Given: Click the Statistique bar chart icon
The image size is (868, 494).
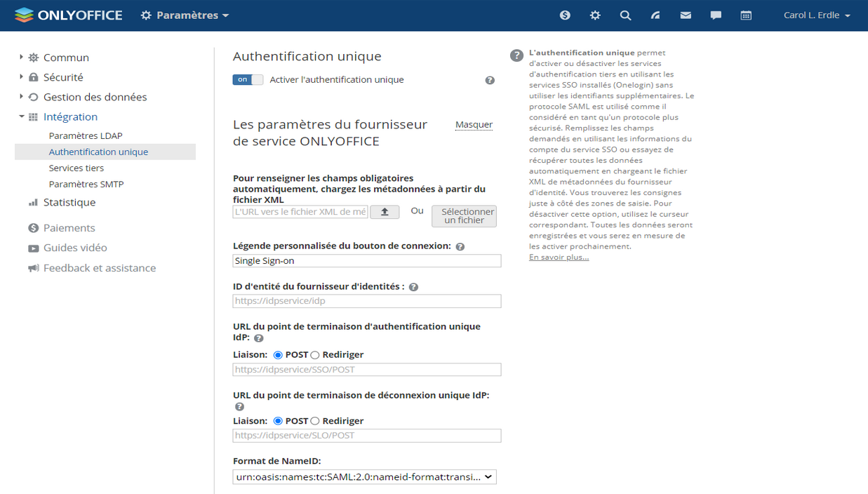Looking at the screenshot, I should [x=33, y=202].
